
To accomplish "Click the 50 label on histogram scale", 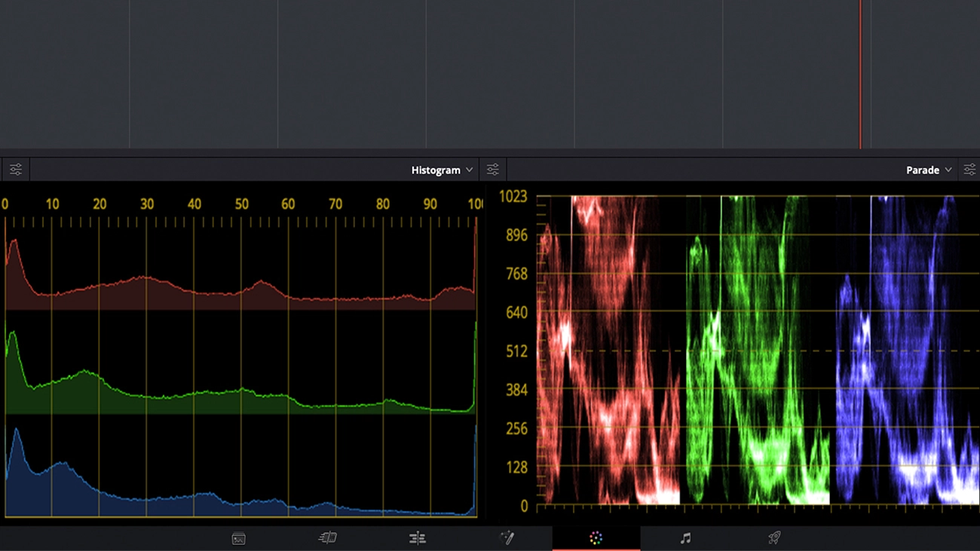I will (241, 204).
